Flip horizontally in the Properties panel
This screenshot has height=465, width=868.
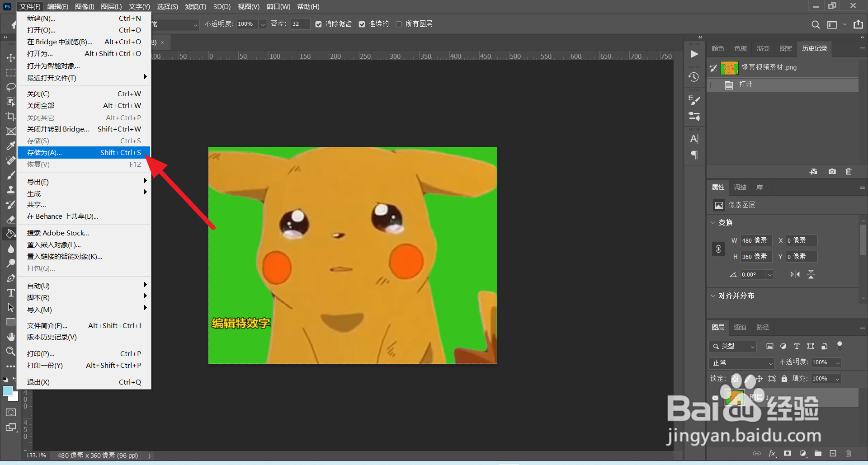coord(795,274)
